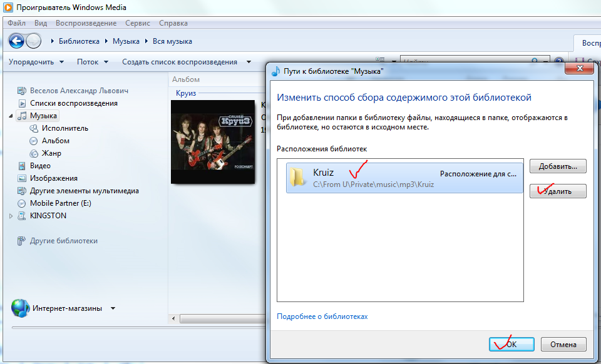Click the horizontal scrollbar left arrow
The height and width of the screenshot is (364, 601).
pos(173,318)
